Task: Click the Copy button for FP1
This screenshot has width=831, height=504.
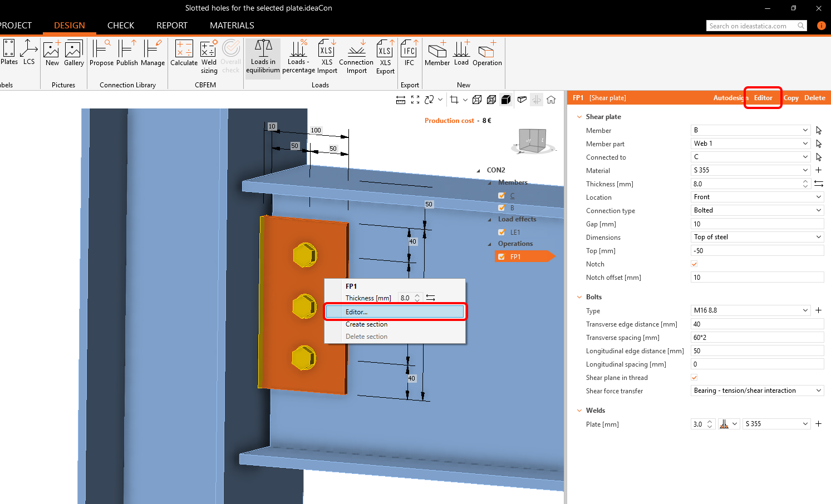Action: (791, 97)
